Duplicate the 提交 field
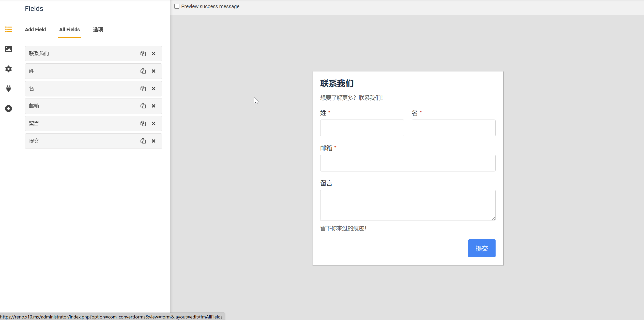The height and width of the screenshot is (320, 644). 143,141
